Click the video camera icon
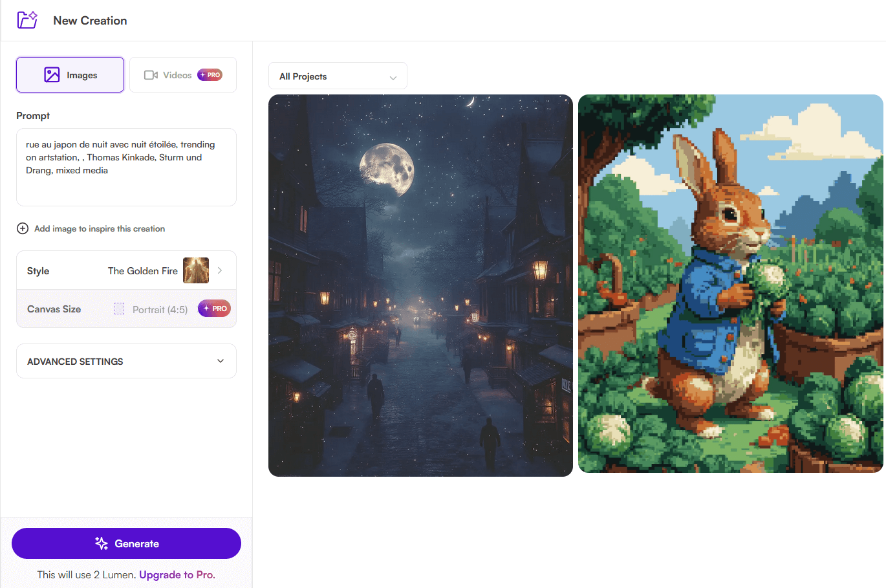Viewport: 886px width, 588px height. tap(151, 75)
